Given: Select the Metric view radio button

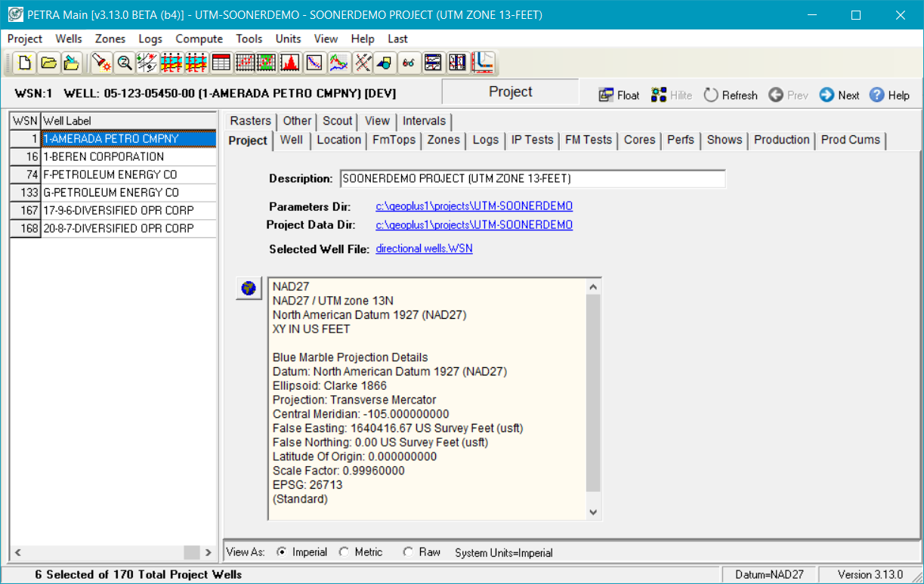Looking at the screenshot, I should click(344, 552).
